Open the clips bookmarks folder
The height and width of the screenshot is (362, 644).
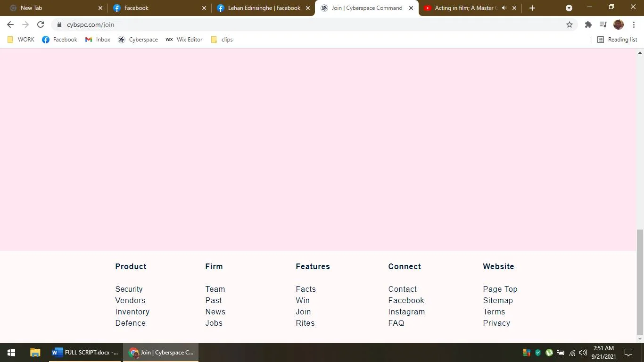222,40
